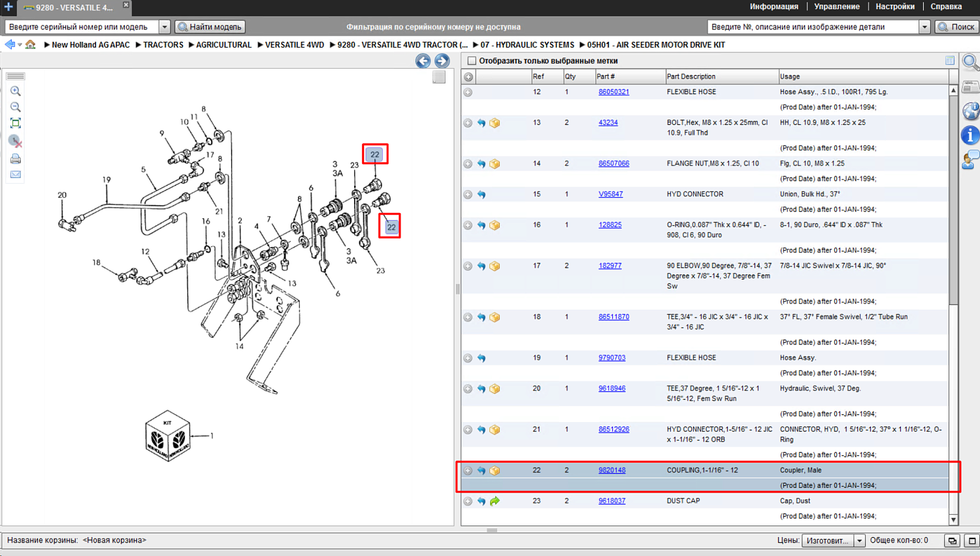Sort by the Usage column header

tap(863, 76)
